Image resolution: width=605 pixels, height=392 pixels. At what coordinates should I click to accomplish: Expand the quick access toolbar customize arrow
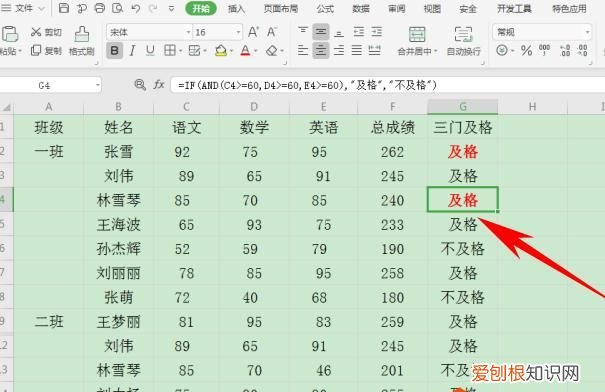[171, 8]
